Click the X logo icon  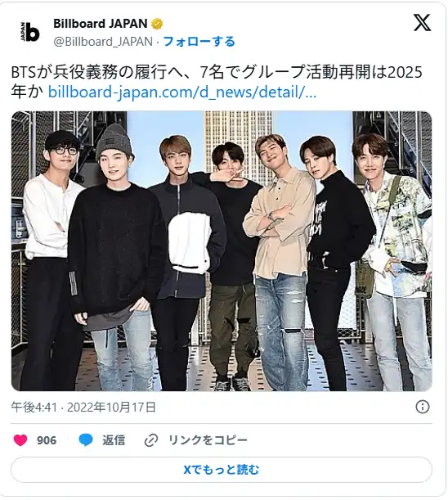[x=422, y=22]
